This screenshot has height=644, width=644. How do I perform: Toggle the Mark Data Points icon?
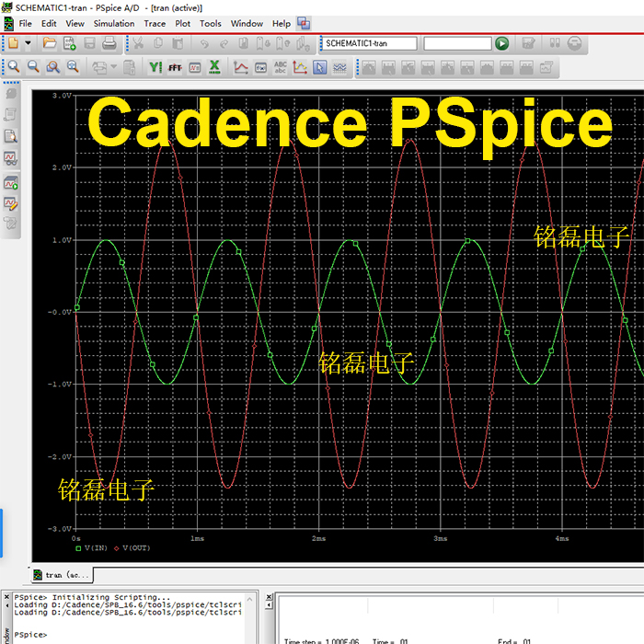point(300,67)
